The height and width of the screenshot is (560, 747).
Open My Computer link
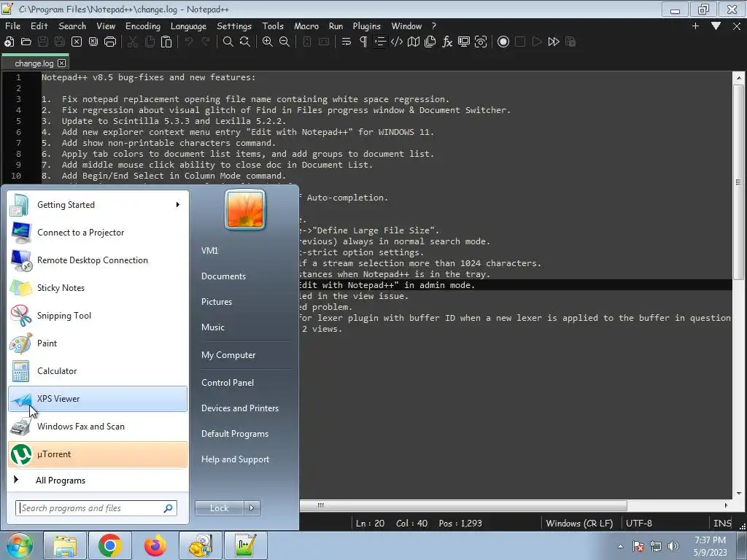coord(228,355)
